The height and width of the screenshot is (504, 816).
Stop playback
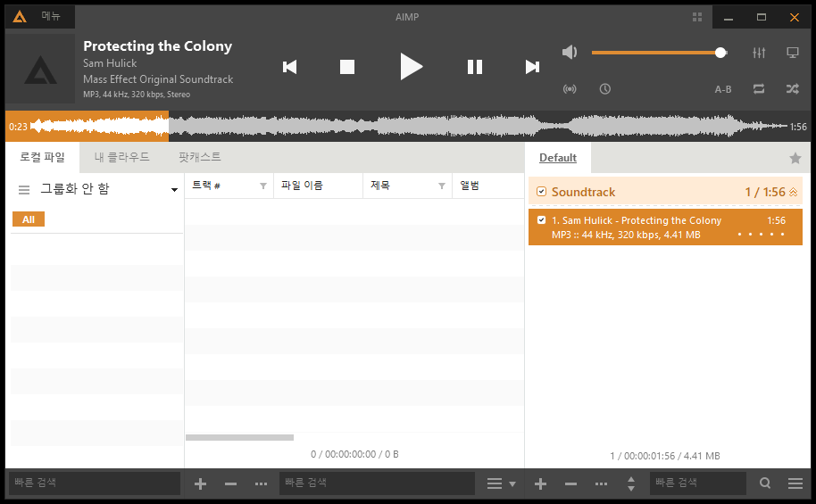tap(347, 67)
